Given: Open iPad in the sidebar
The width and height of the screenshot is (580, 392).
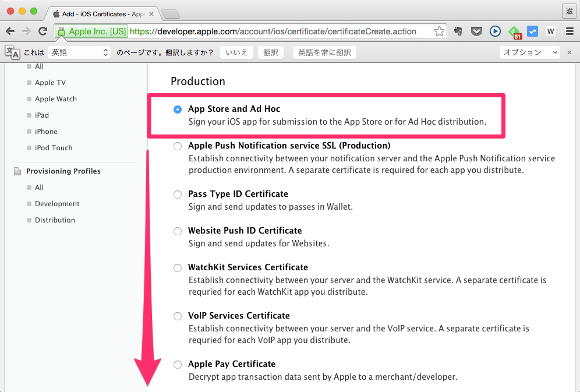Looking at the screenshot, I should point(42,115).
